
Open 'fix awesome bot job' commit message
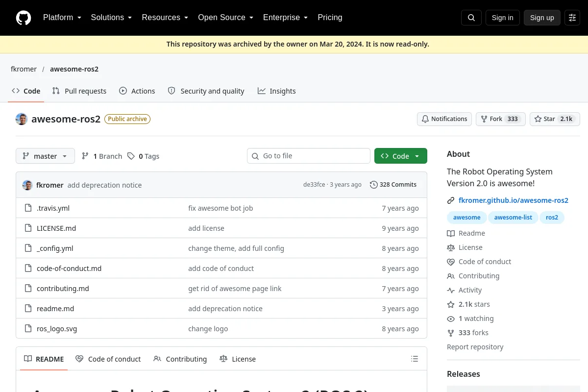pyautogui.click(x=220, y=208)
